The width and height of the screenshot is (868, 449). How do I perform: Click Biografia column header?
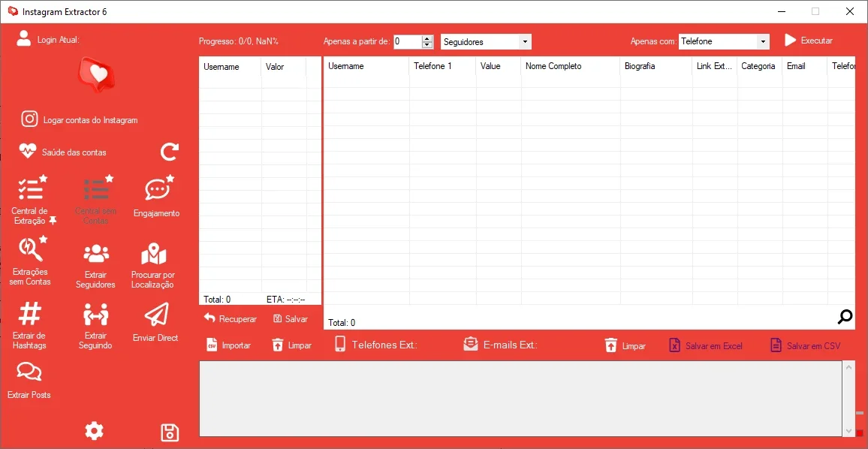point(656,66)
